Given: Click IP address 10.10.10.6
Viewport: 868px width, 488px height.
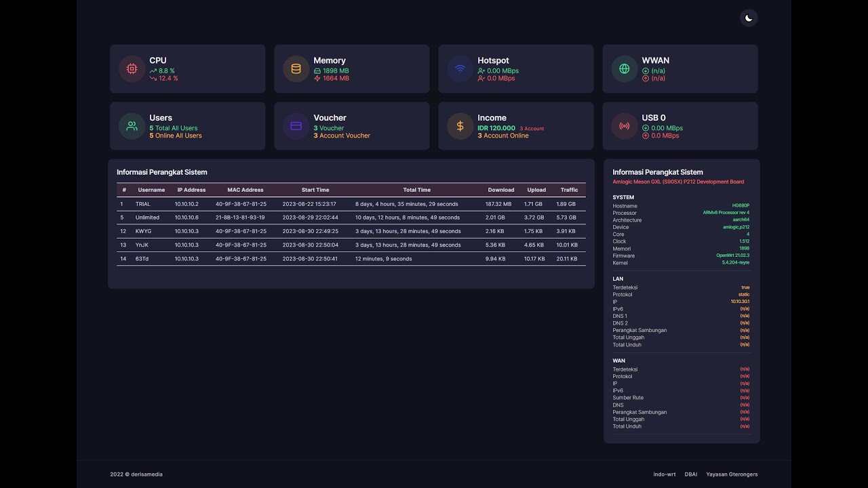Looking at the screenshot, I should (186, 218).
